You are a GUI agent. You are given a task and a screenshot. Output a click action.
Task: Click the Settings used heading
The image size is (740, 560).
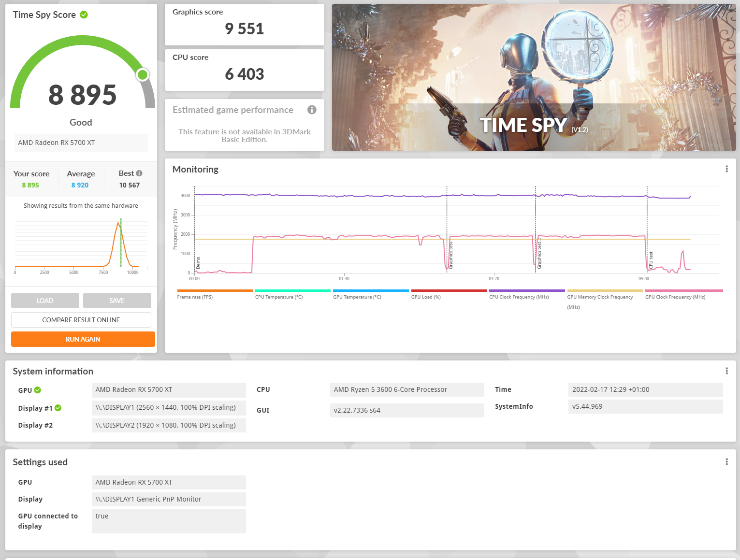point(40,462)
